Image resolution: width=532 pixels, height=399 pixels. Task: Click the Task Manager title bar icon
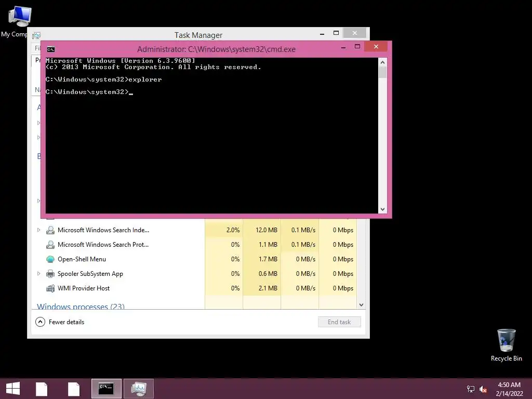point(36,35)
